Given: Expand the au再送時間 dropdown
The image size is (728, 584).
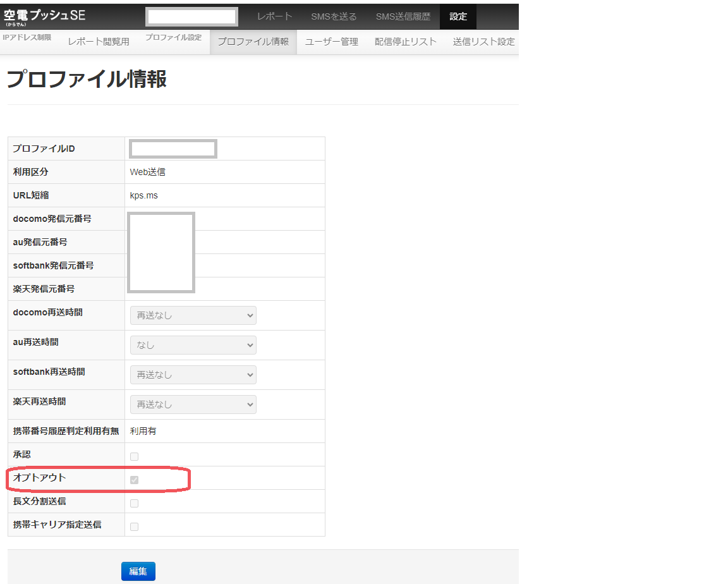Looking at the screenshot, I should 193,345.
